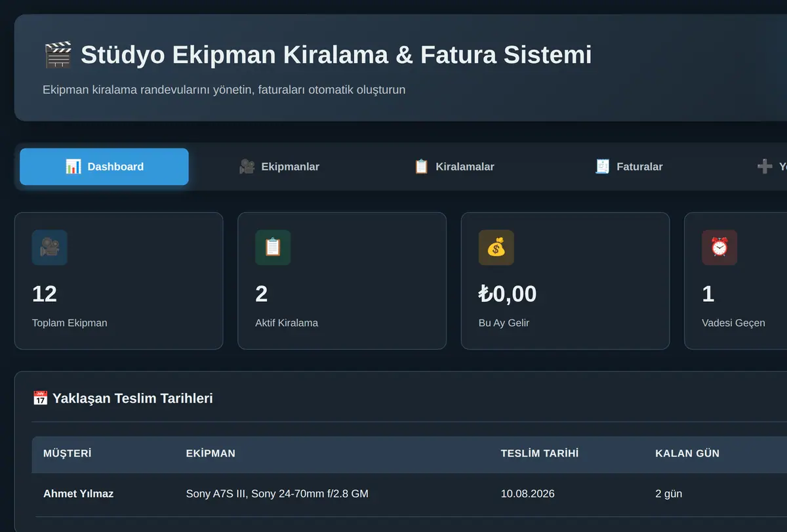
Task: Click the Toplam Ekipman label
Action: (70, 323)
